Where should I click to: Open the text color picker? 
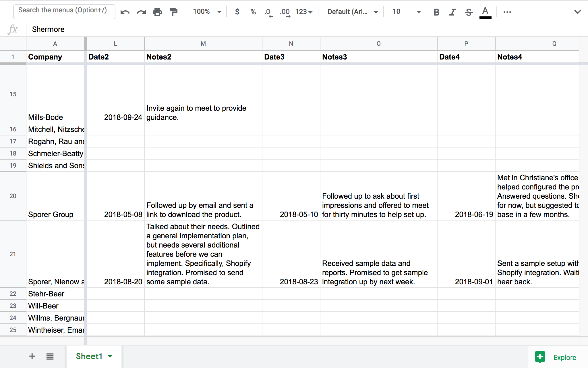click(485, 11)
